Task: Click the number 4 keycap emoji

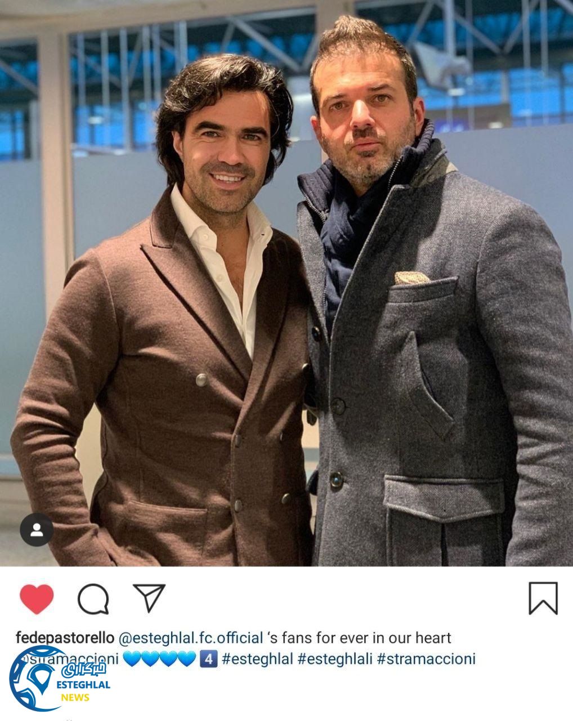Action: (x=208, y=659)
